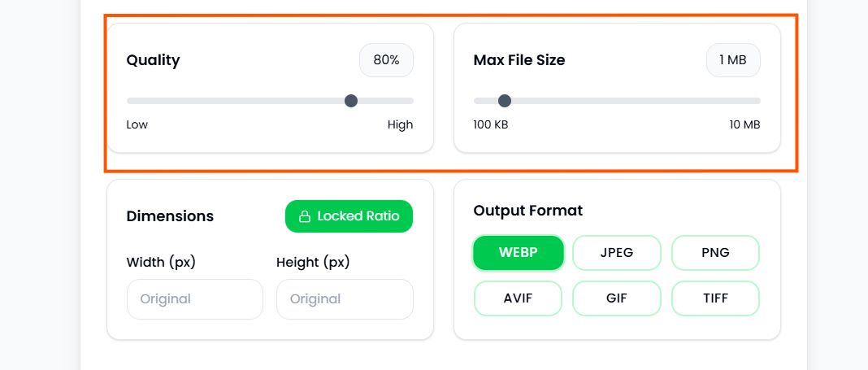Click the Low label under Quality slider

coord(137,124)
